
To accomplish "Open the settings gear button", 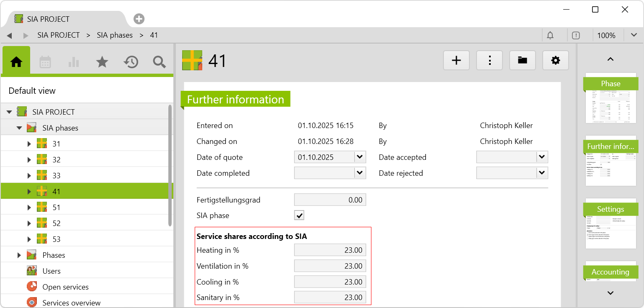I will point(555,61).
